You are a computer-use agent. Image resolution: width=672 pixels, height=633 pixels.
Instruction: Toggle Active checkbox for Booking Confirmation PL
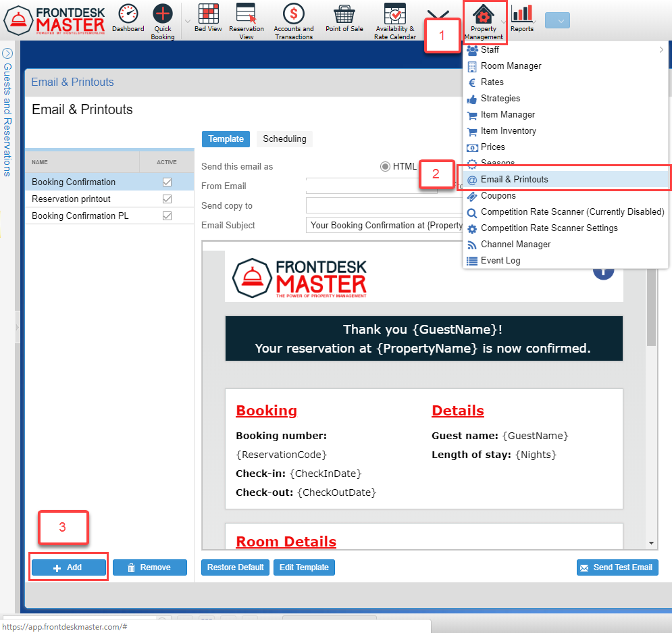[167, 216]
